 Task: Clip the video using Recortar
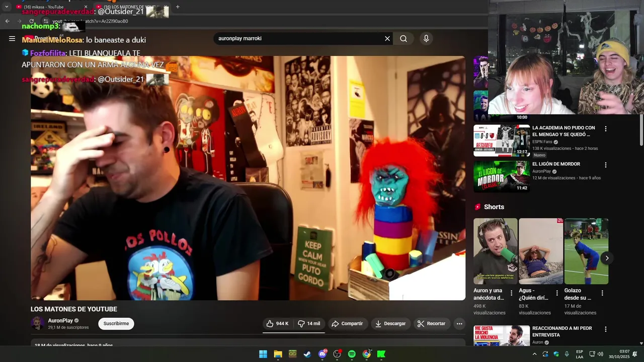point(432,324)
